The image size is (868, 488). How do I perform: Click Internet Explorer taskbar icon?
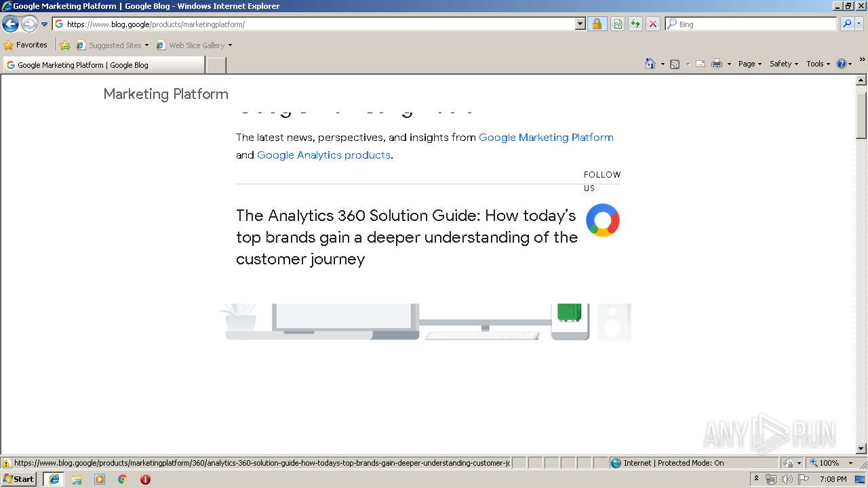pos(54,479)
